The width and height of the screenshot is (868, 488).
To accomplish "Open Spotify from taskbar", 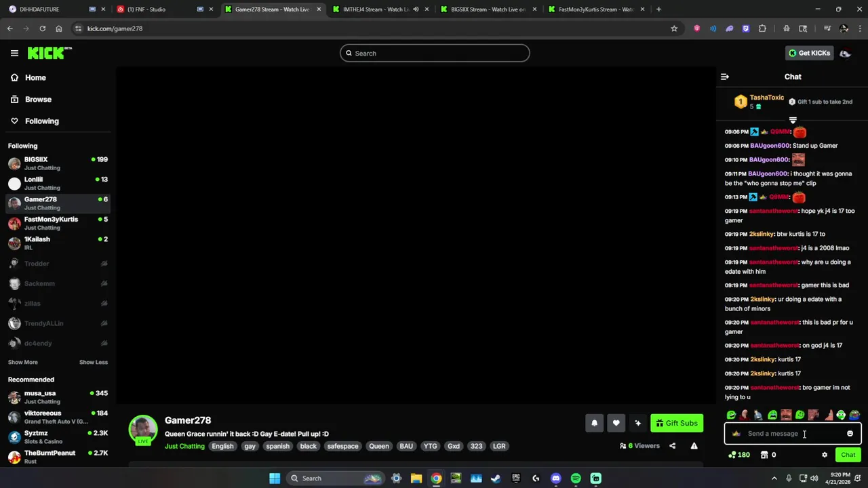I will point(576,479).
